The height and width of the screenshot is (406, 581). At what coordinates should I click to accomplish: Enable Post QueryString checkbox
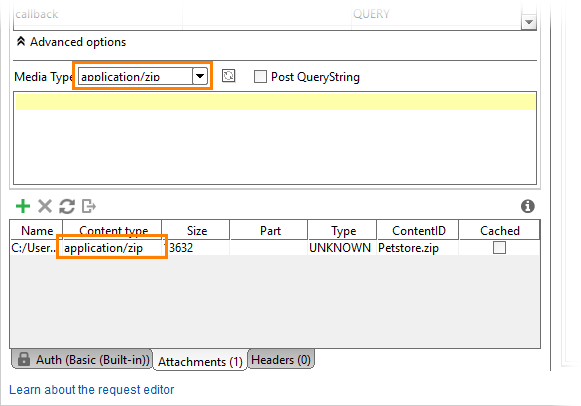(260, 77)
